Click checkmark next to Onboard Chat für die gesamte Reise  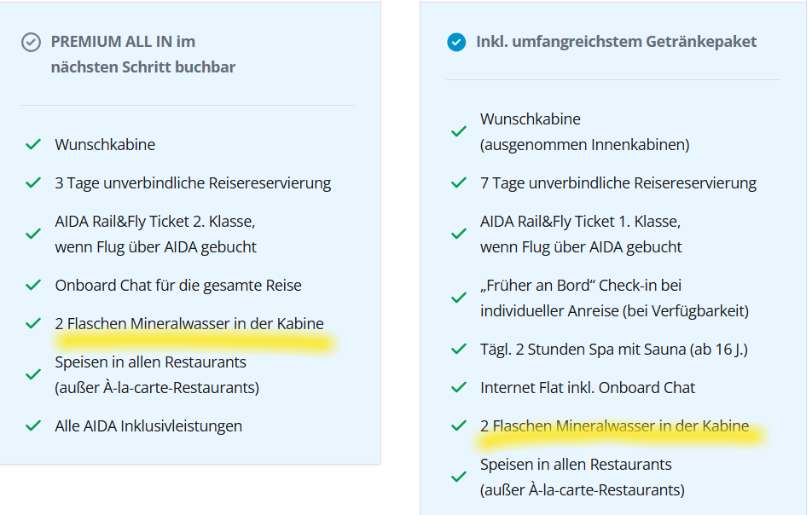pyautogui.click(x=33, y=286)
